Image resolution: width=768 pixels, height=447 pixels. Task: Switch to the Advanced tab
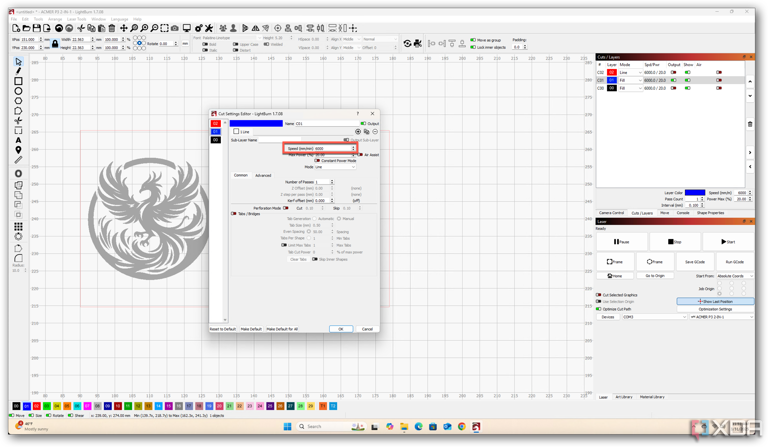pos(263,176)
